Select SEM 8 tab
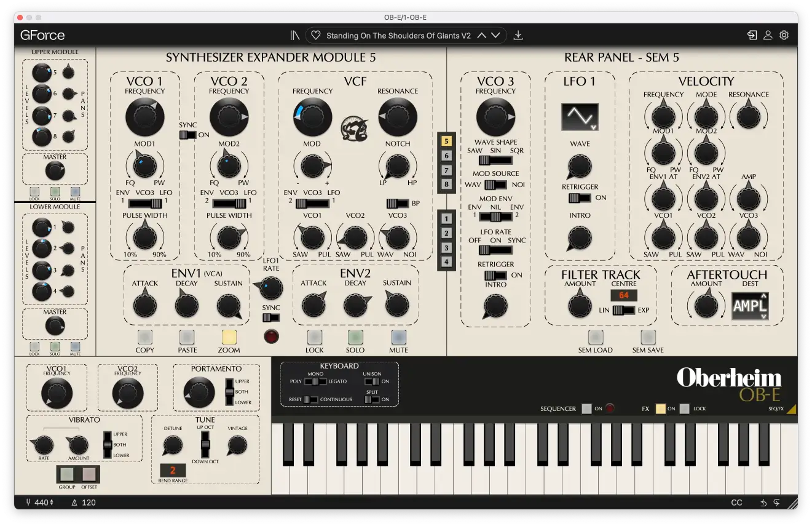This screenshot has width=812, height=526. 447,185
